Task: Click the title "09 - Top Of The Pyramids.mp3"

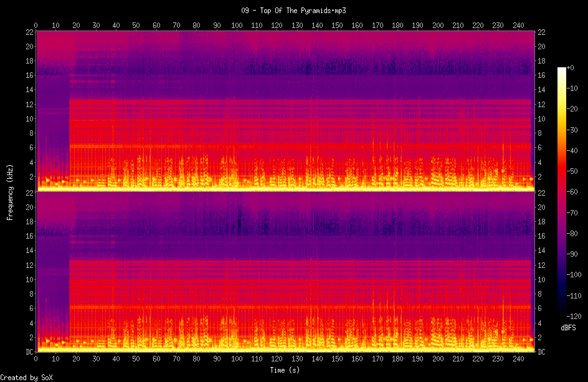Action: 293,11
